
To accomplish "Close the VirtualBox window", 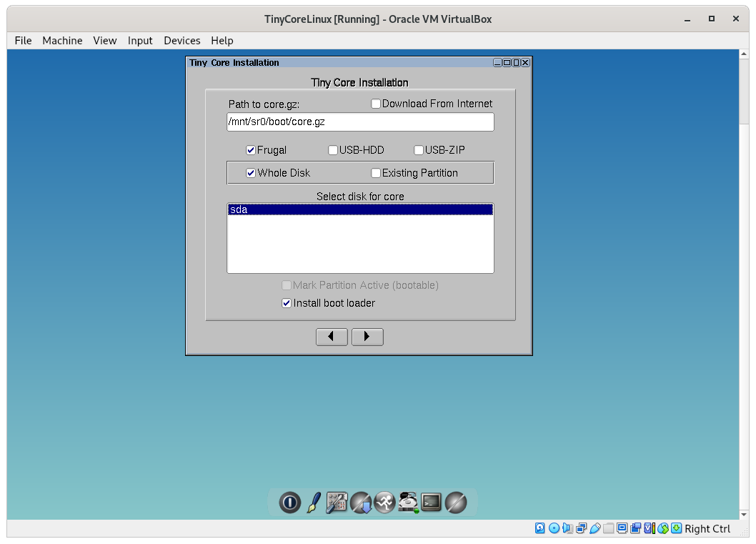I will point(736,19).
